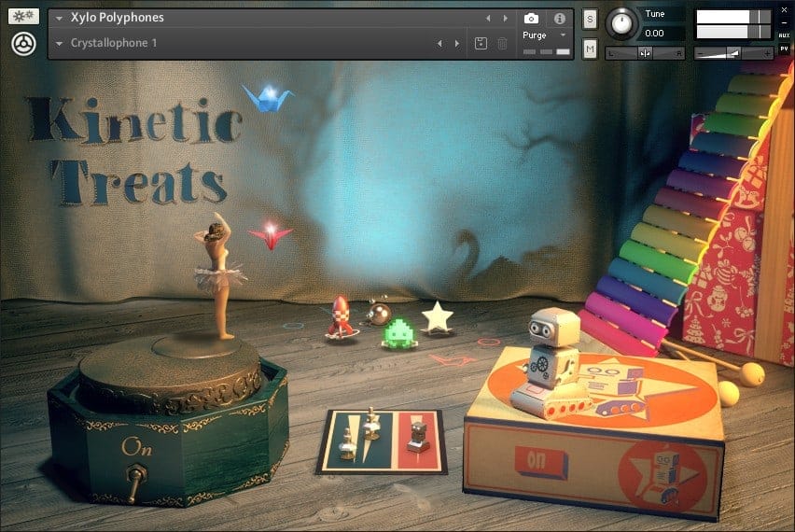Viewport: 795px width, 532px height.
Task: Save the Crystallophone 1 snapshot
Action: click(481, 43)
